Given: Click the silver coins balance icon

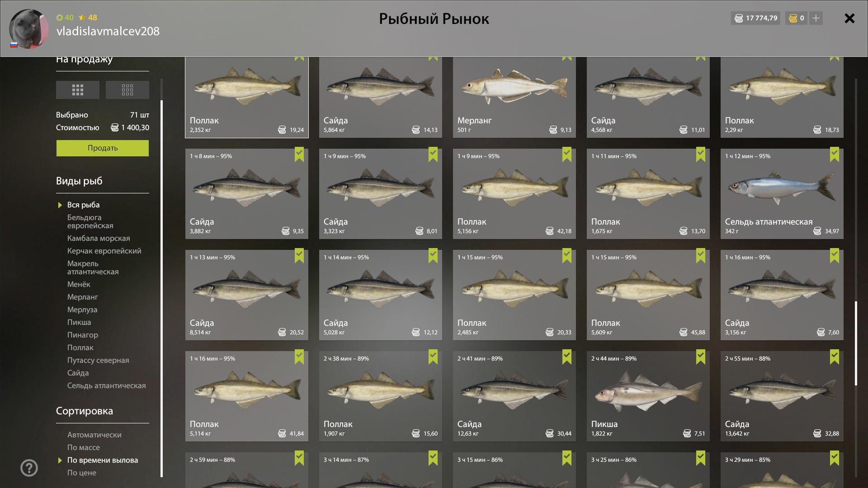Looking at the screenshot, I should pyautogui.click(x=739, y=18).
